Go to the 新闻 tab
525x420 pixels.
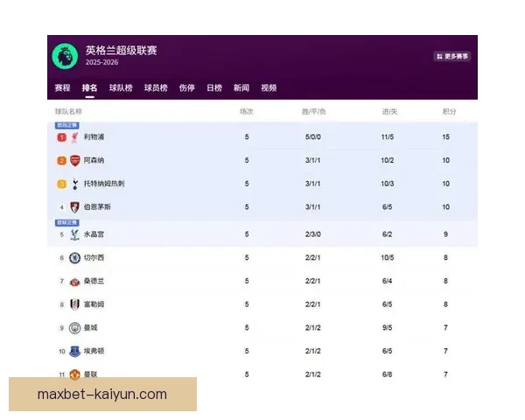(x=241, y=87)
